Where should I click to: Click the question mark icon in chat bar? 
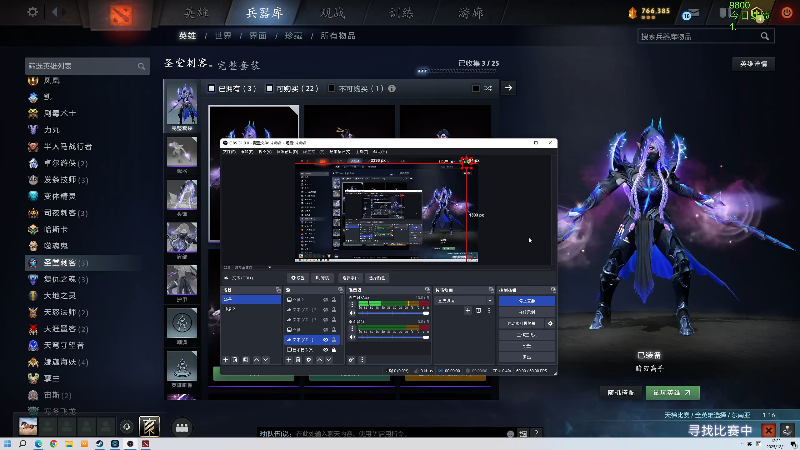536,433
